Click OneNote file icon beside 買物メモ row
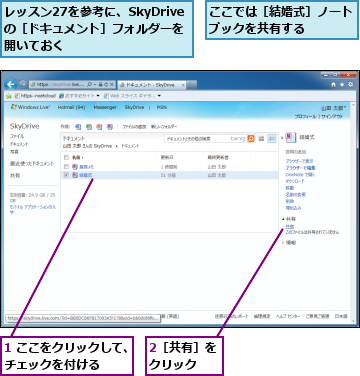This screenshot has height=376, width=360. (75, 167)
